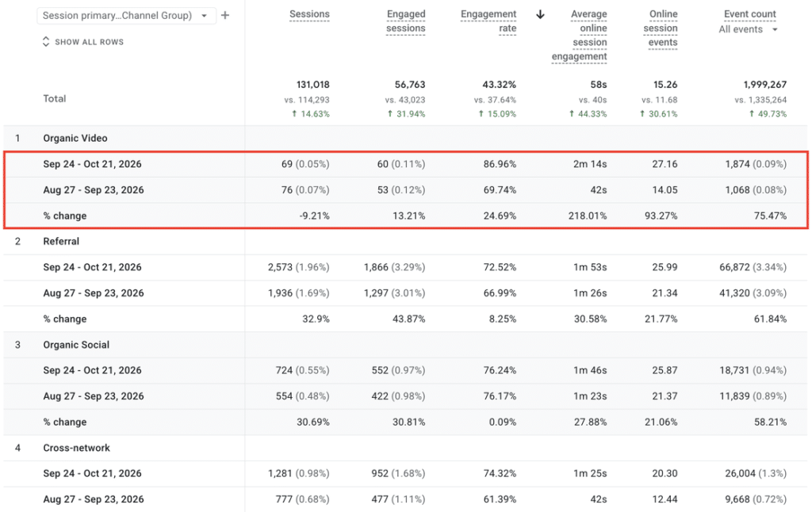Click total event count 1,999,267
812x512 pixels.
765,84
